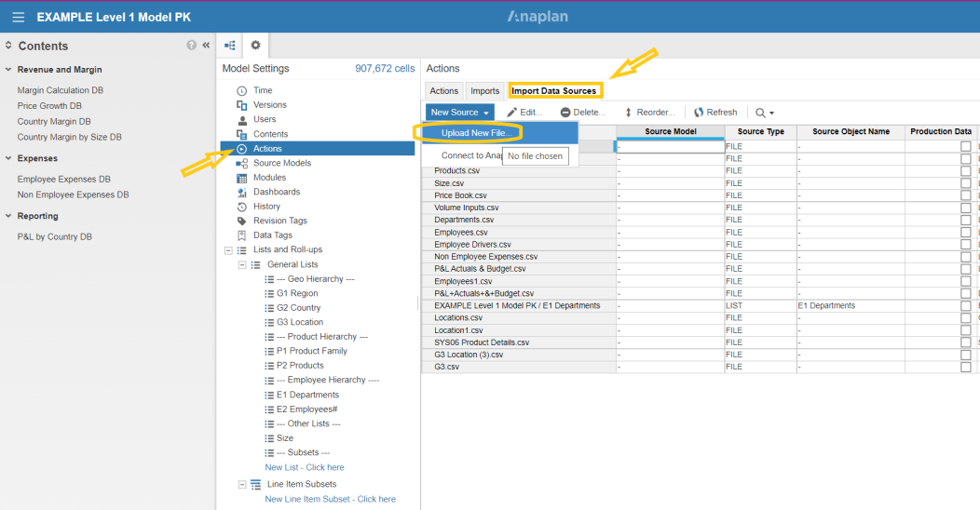The height and width of the screenshot is (510, 980).
Task: Collapse the Contents panel with double-chevron
Action: point(206,45)
